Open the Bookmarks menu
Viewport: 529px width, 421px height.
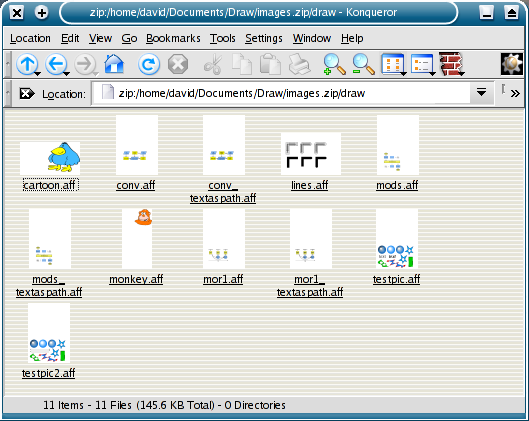click(173, 38)
